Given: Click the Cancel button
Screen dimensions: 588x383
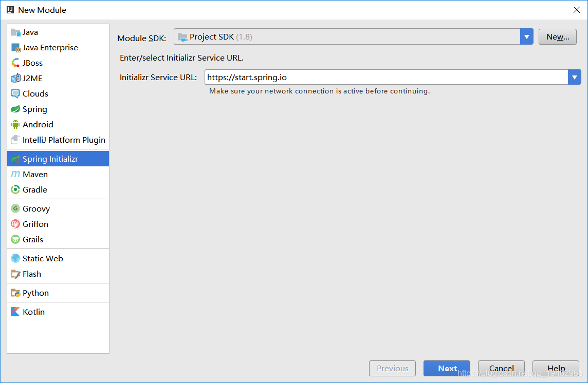Looking at the screenshot, I should coord(501,369).
